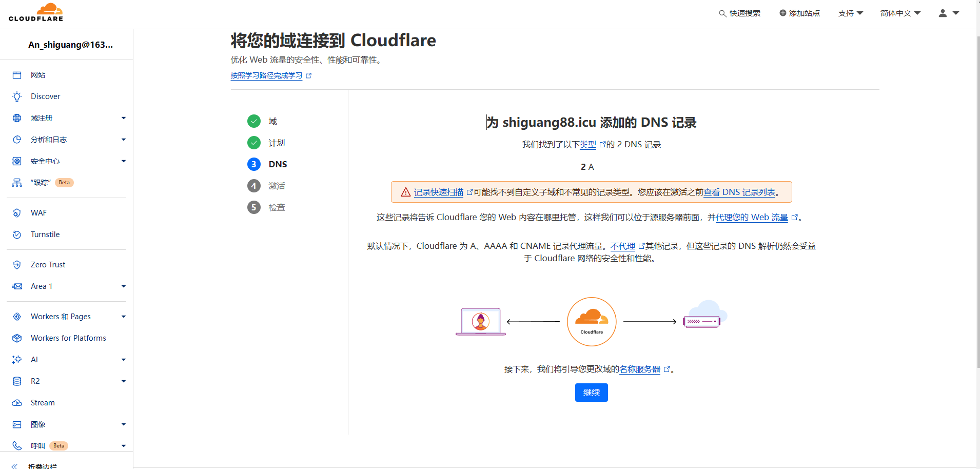Click the WAF shield icon
This screenshot has width=980, height=469.
(x=17, y=213)
